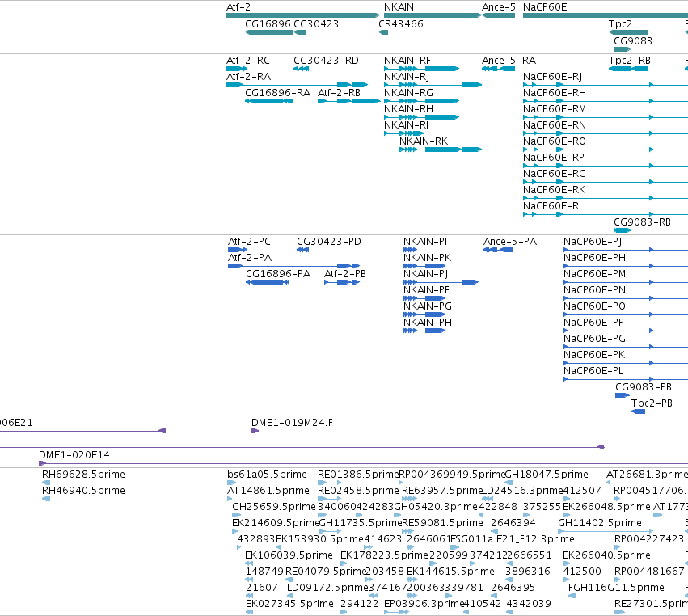Open protein Tpc2-PB
The width and height of the screenshot is (688, 616).
pyautogui.click(x=638, y=411)
